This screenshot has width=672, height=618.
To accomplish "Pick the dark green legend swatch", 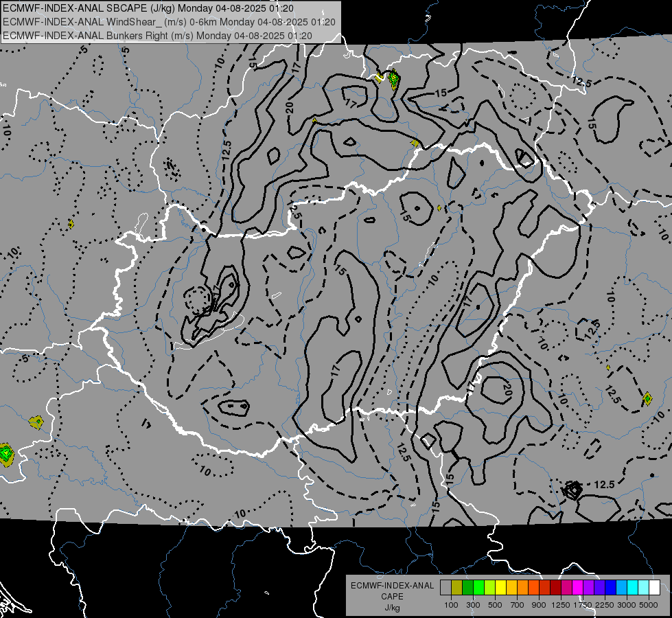I will (467, 588).
